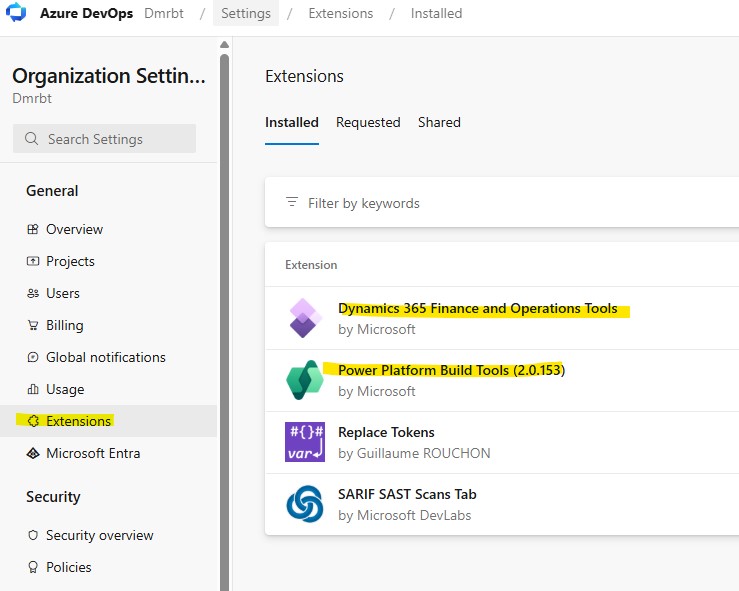Open Projects settings page
The width and height of the screenshot is (739, 591).
click(x=70, y=261)
